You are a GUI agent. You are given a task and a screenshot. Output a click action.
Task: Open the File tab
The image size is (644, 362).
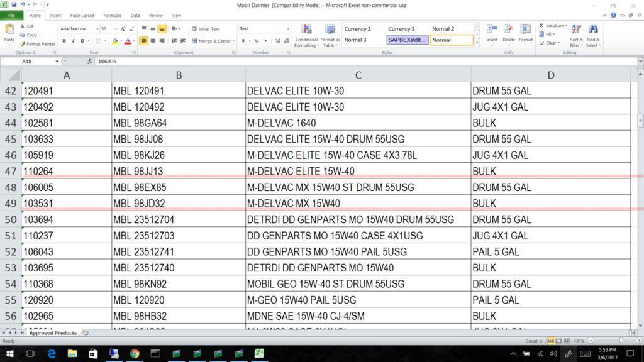(x=11, y=16)
